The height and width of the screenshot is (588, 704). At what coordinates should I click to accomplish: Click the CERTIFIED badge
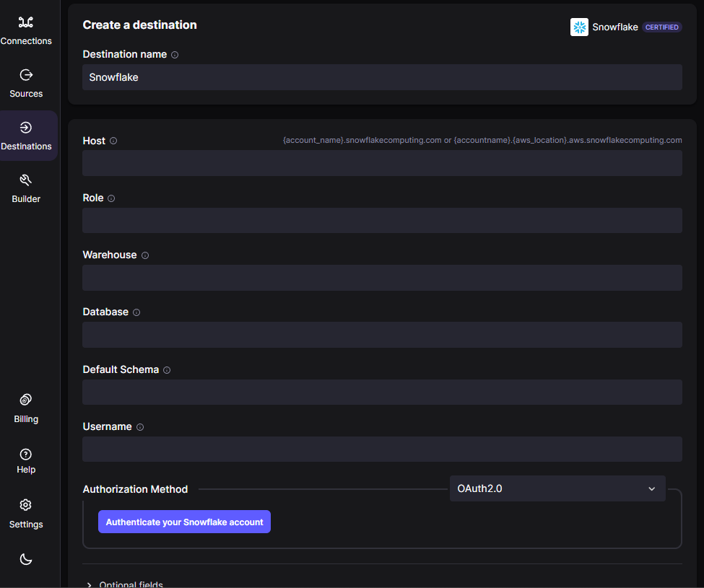coord(662,27)
